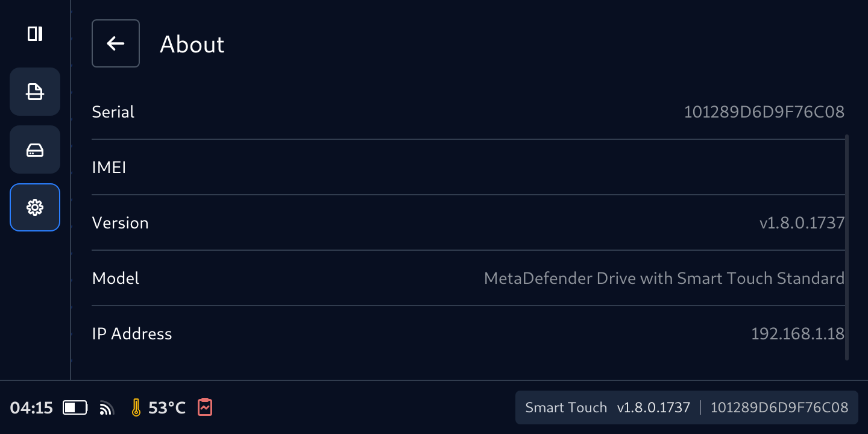Click the Model name value
This screenshot has width=868, height=434.
coord(664,278)
